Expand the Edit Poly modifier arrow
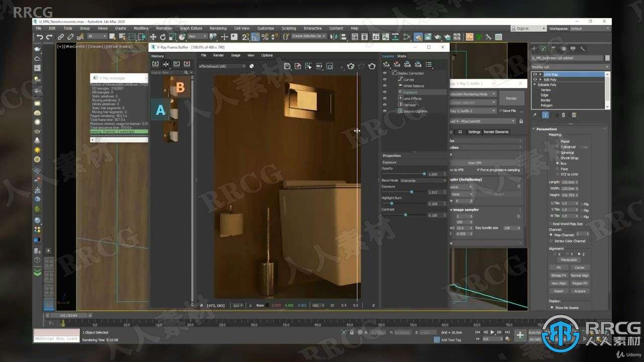The height and width of the screenshot is (362, 644). (x=540, y=79)
